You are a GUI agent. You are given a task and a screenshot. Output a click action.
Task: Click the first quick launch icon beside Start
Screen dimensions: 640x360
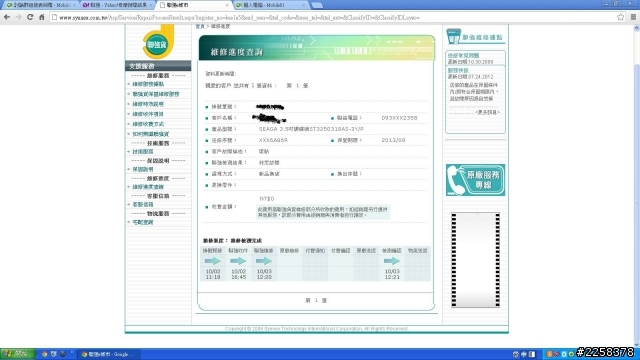[x=44, y=354]
